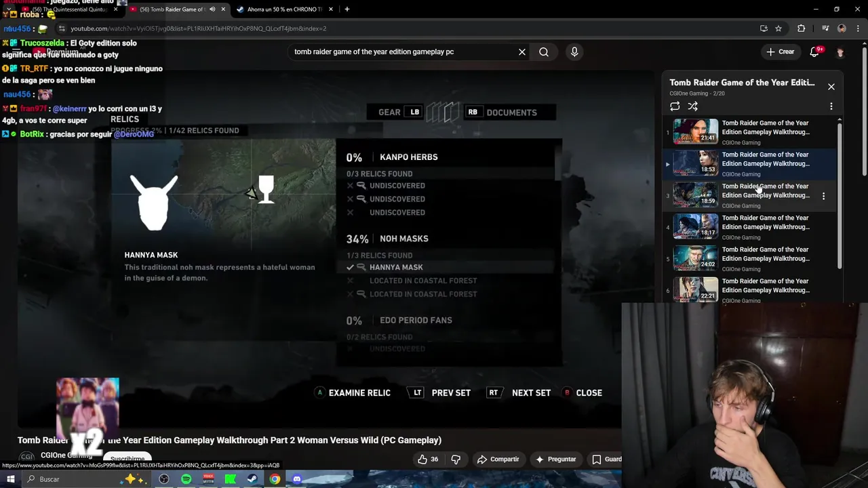The image size is (868, 488).
Task: Open Voicemeeter from taskbar
Action: tap(208, 479)
